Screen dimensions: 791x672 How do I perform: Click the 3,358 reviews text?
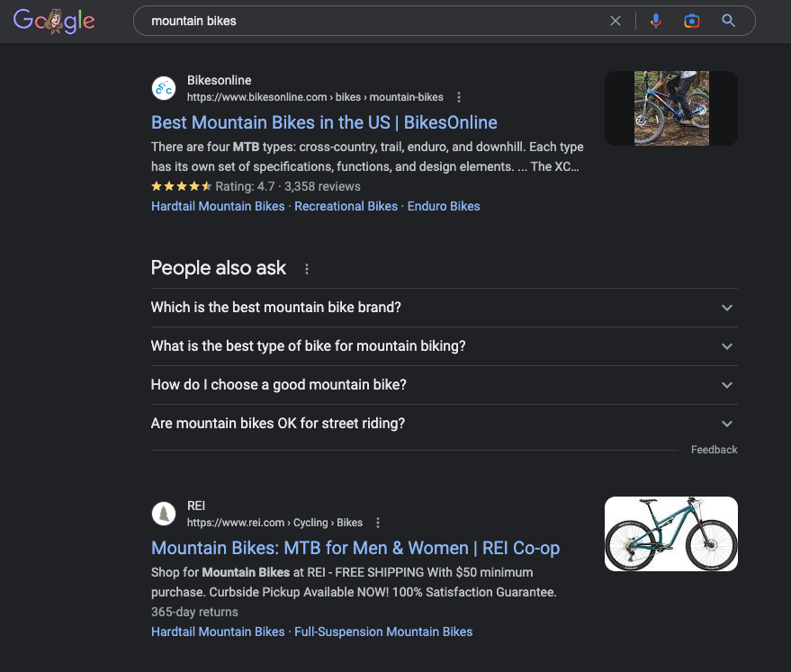322,186
